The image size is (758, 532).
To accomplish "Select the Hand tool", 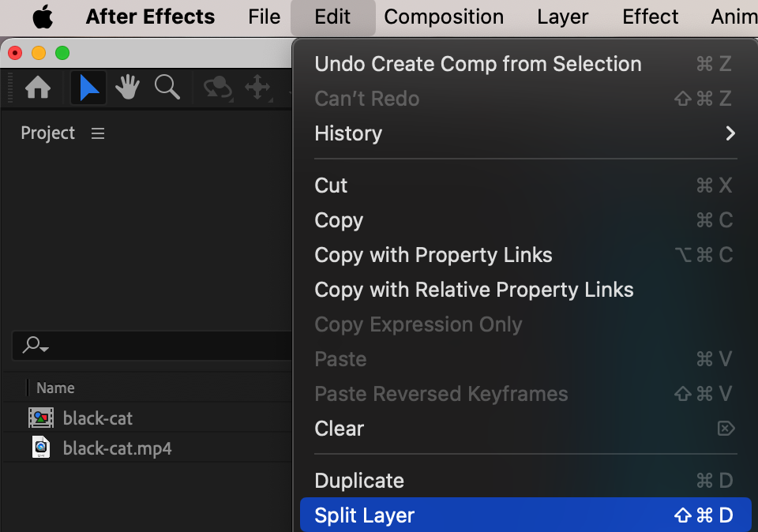I will click(x=127, y=88).
